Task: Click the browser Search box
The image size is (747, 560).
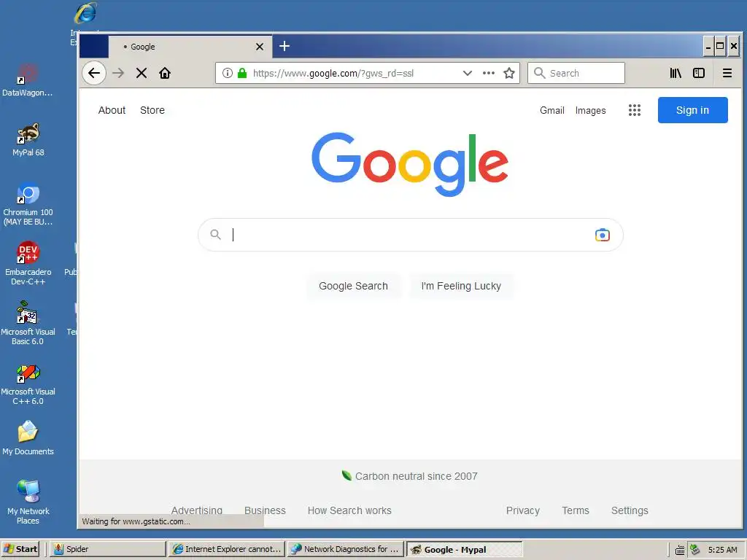Action: (x=576, y=73)
